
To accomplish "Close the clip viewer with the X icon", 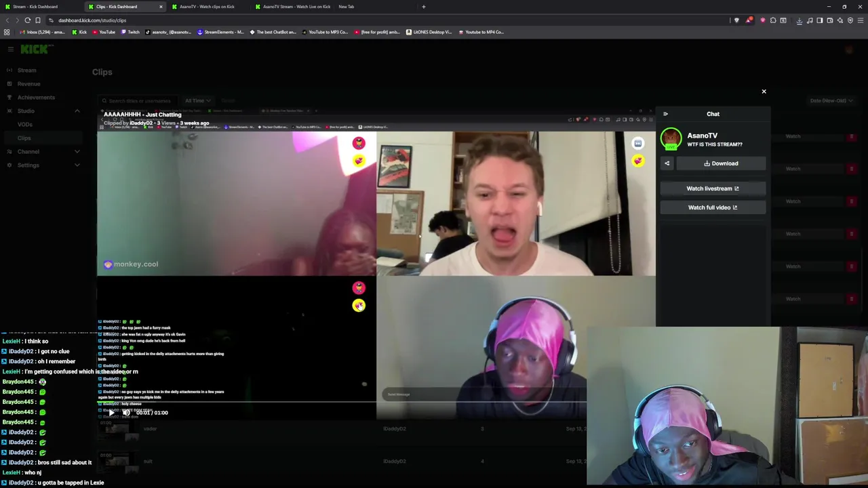I will pyautogui.click(x=764, y=91).
